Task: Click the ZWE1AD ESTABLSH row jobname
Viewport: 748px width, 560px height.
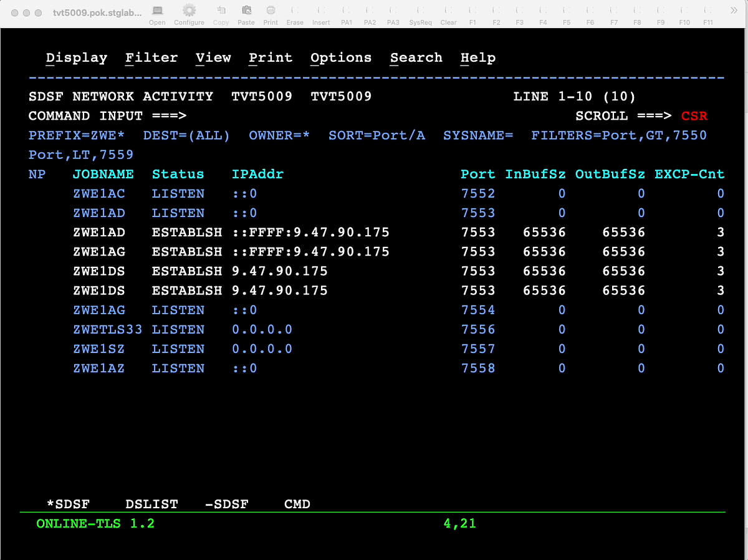Action: pyautogui.click(x=98, y=233)
